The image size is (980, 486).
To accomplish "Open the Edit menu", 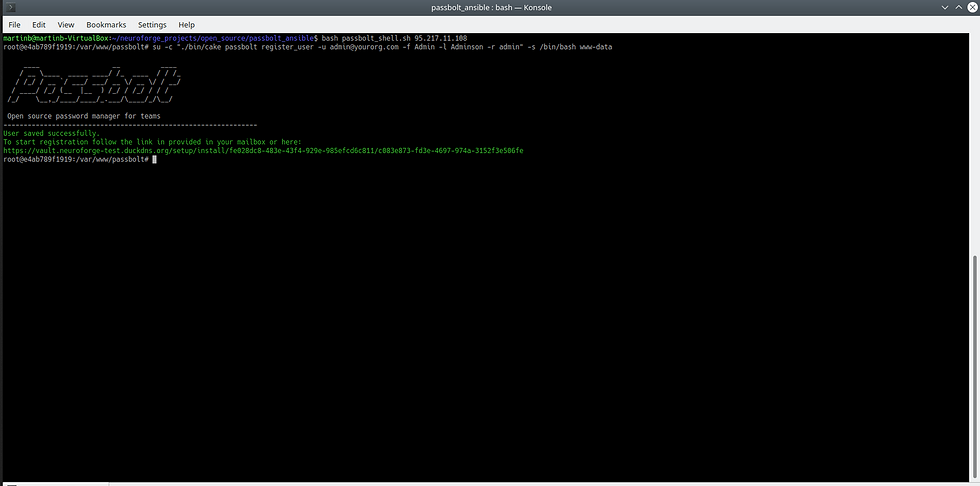I will click(39, 25).
